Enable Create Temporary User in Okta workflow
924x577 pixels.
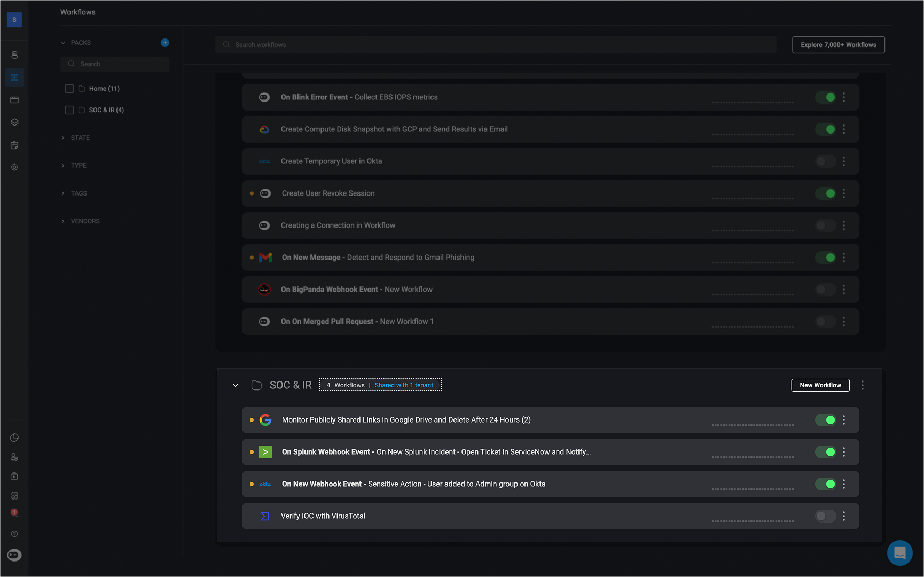coord(825,161)
